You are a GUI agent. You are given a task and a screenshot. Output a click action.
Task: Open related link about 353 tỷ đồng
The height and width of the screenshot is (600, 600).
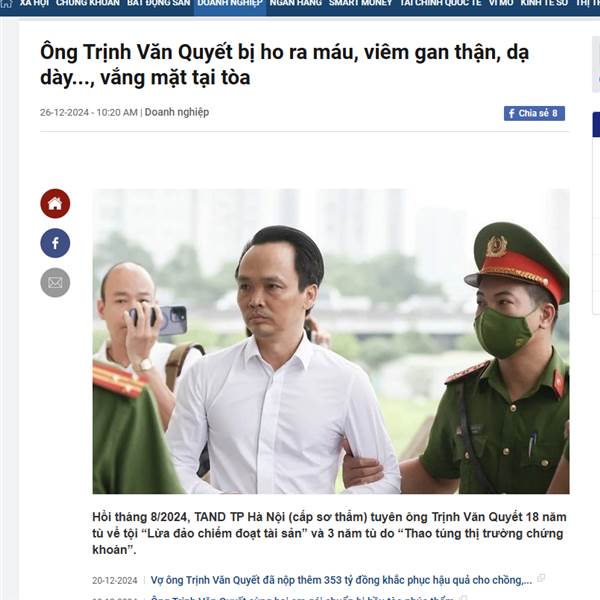(x=341, y=580)
